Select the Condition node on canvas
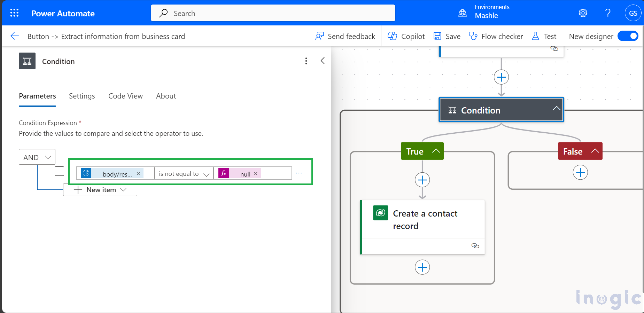This screenshot has width=644, height=313. pos(501,110)
